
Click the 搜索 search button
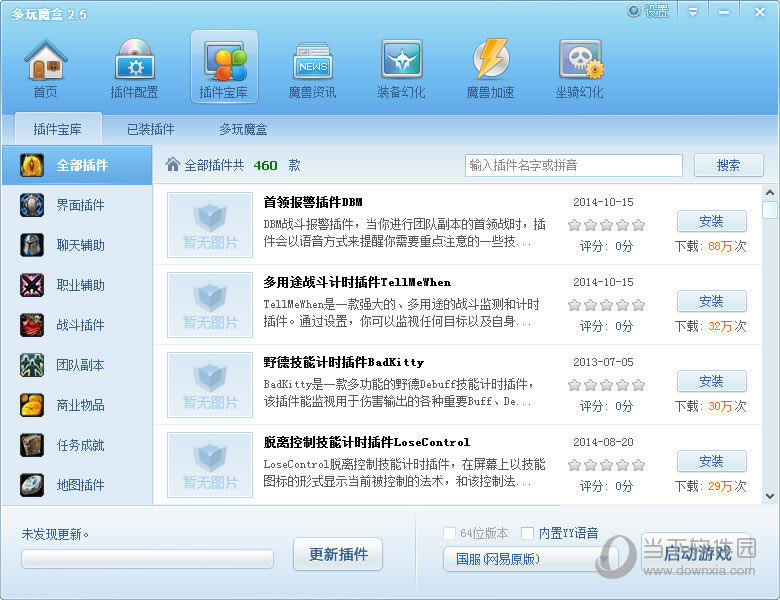(729, 165)
